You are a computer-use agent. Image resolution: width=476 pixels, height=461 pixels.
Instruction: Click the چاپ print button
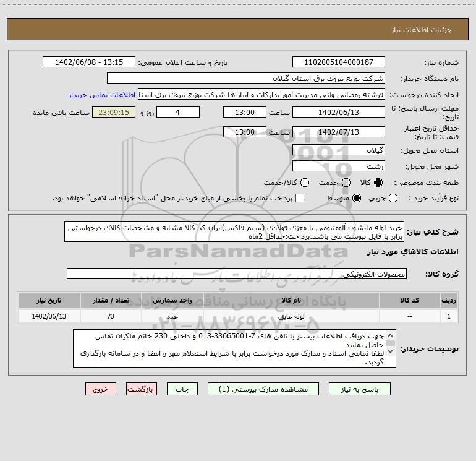pos(182,389)
